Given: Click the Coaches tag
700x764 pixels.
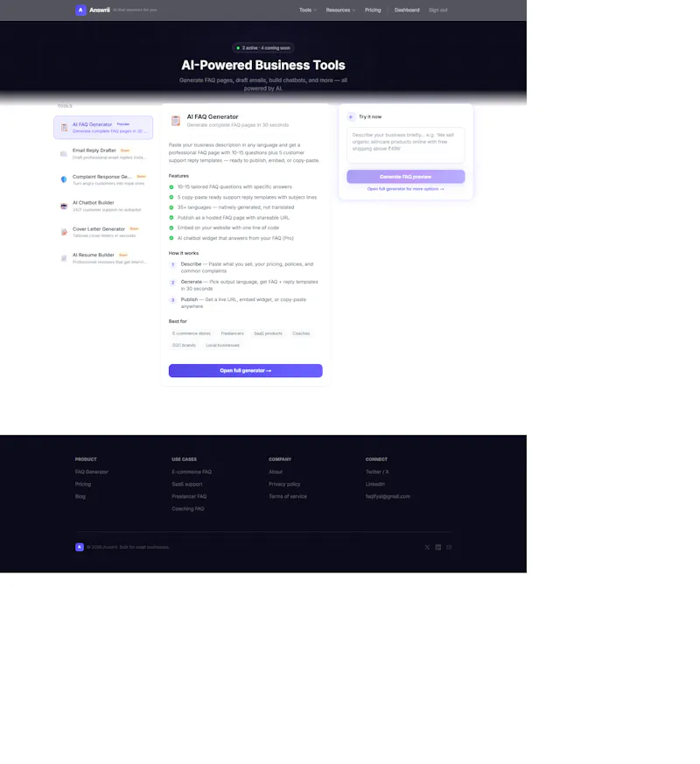Looking at the screenshot, I should click(x=301, y=333).
